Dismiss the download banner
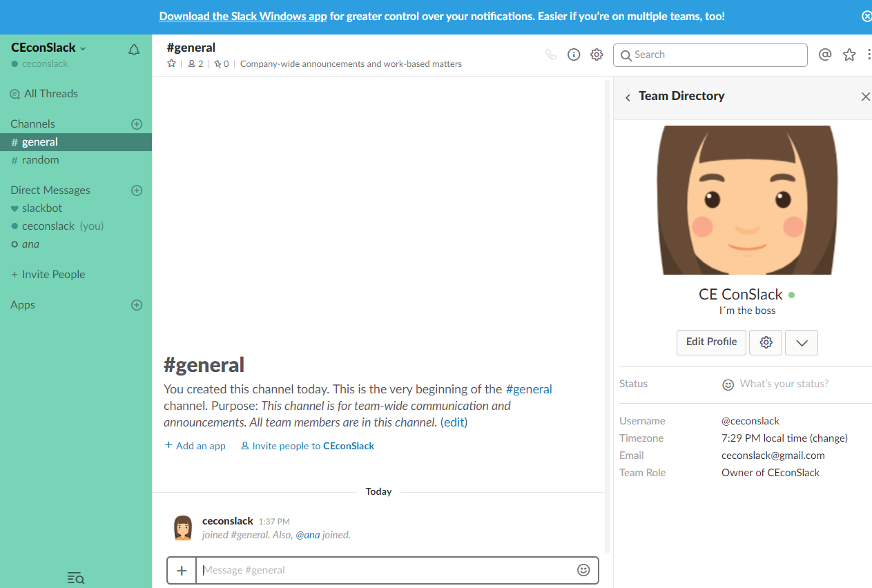The image size is (872, 588). pos(866,16)
